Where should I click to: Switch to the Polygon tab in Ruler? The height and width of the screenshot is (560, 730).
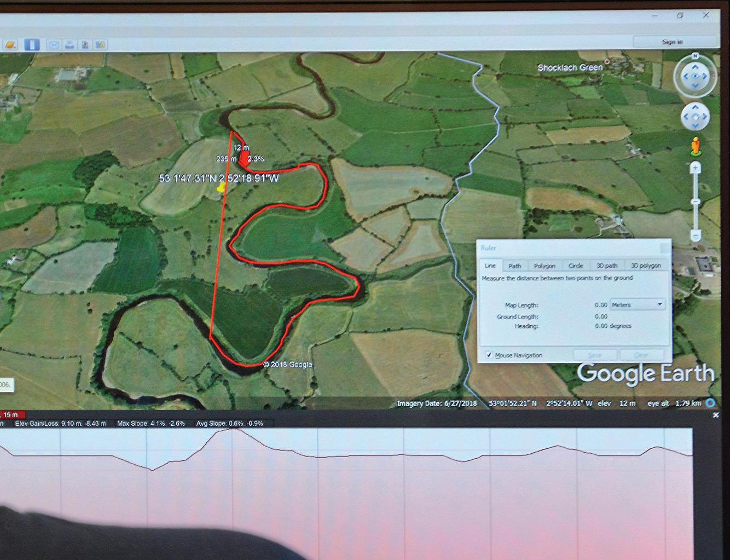544,266
